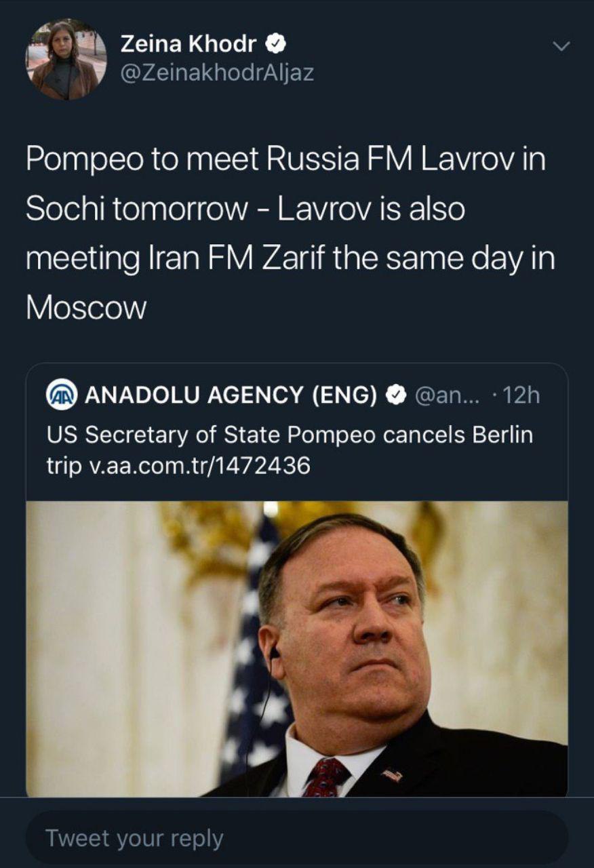Open Zeina Khodr's profile picture

(66, 60)
